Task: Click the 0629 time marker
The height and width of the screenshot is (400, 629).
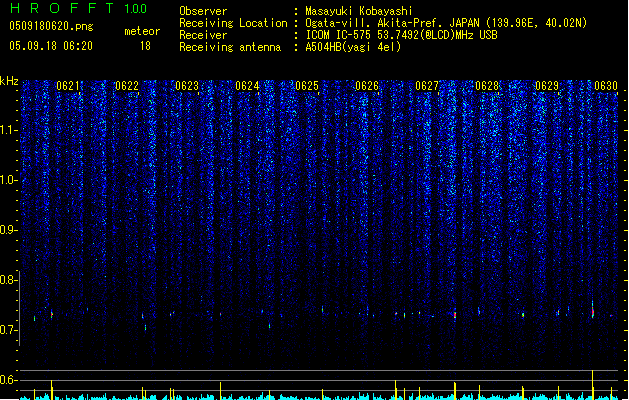Action: click(x=547, y=86)
